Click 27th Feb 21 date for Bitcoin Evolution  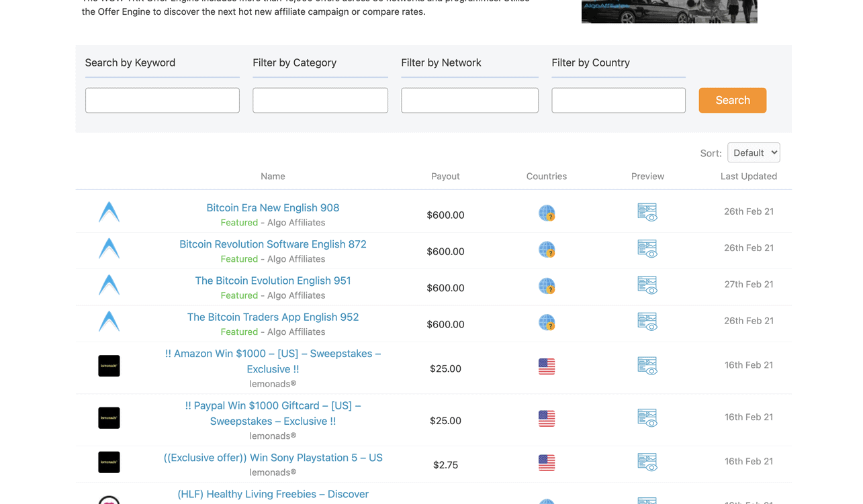(x=749, y=285)
